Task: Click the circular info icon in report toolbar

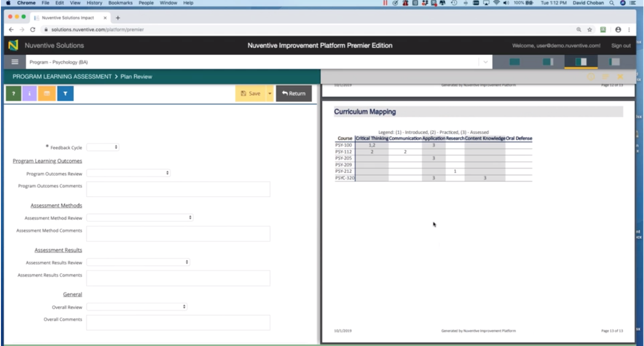Action: (591, 76)
